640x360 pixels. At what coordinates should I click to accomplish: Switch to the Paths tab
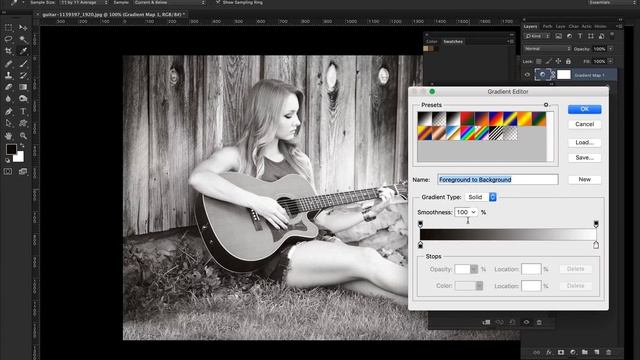[x=547, y=26]
